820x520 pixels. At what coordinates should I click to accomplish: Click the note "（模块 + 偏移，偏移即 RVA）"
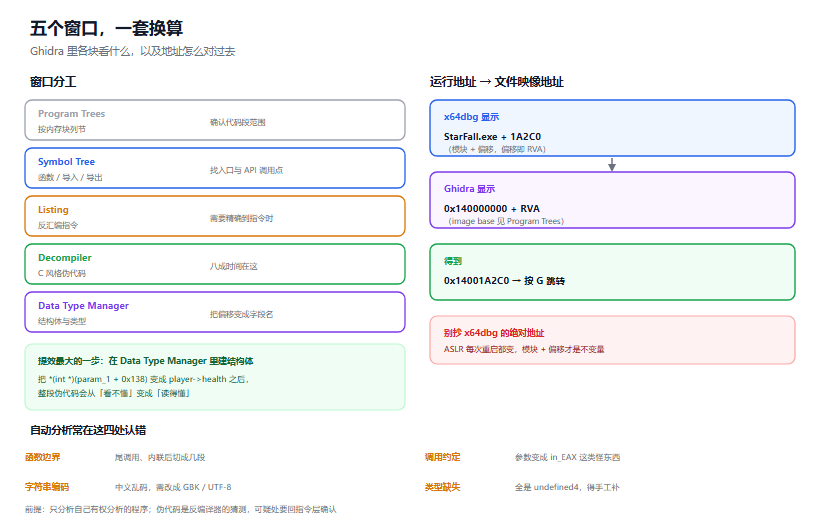495,150
